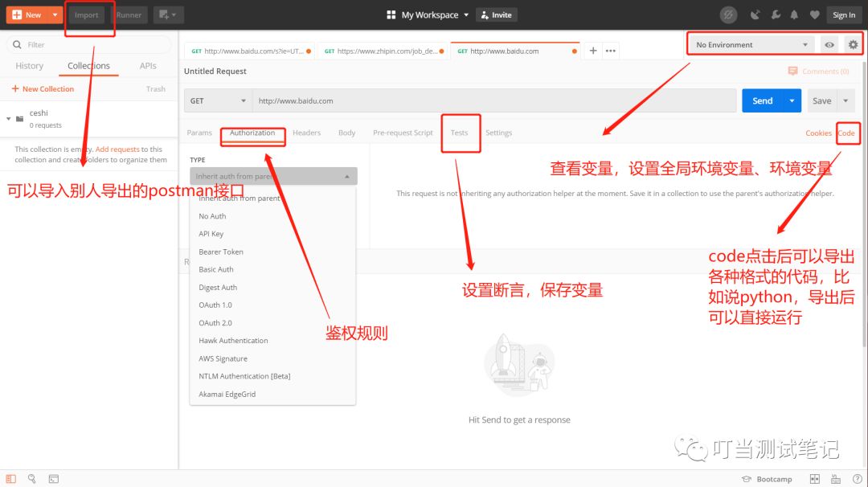
Task: Open the Code link
Action: pos(846,133)
